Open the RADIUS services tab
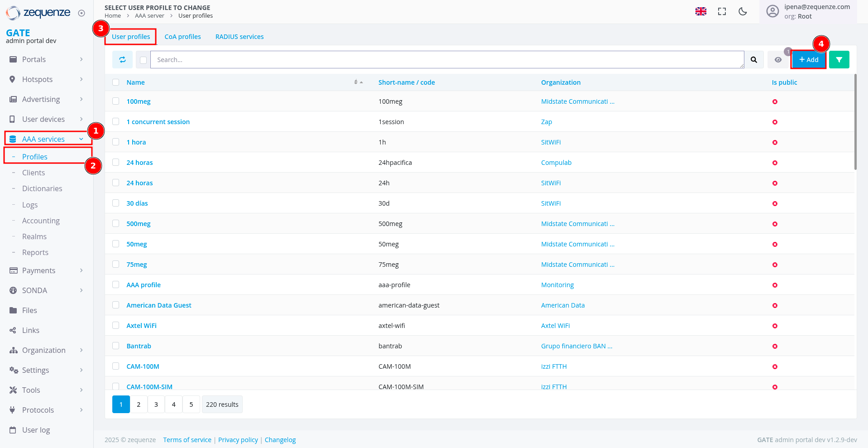The image size is (868, 448). 239,37
